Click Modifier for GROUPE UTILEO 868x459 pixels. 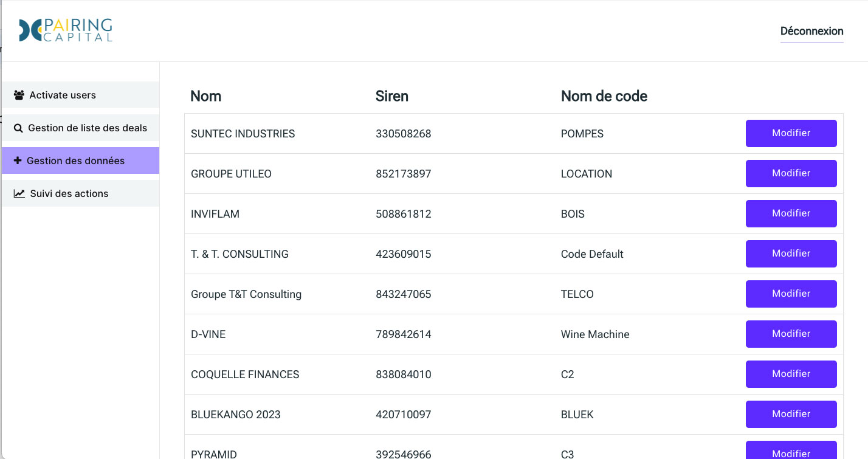(791, 173)
